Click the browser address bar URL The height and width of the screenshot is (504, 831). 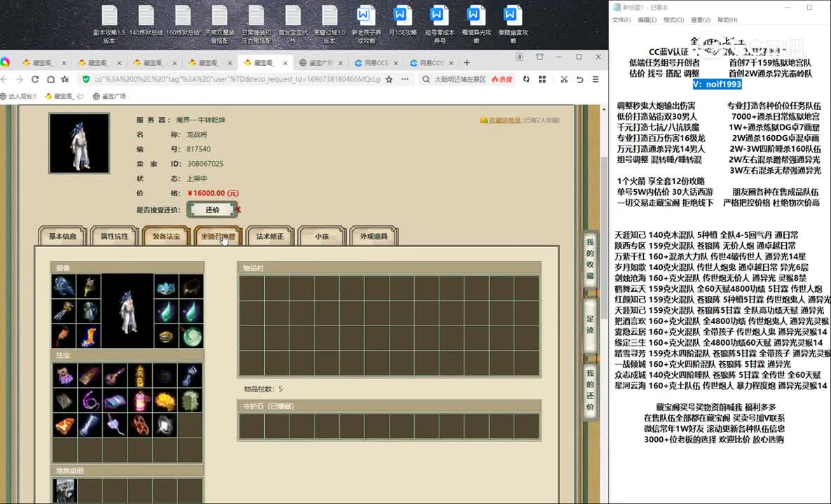coord(238,79)
